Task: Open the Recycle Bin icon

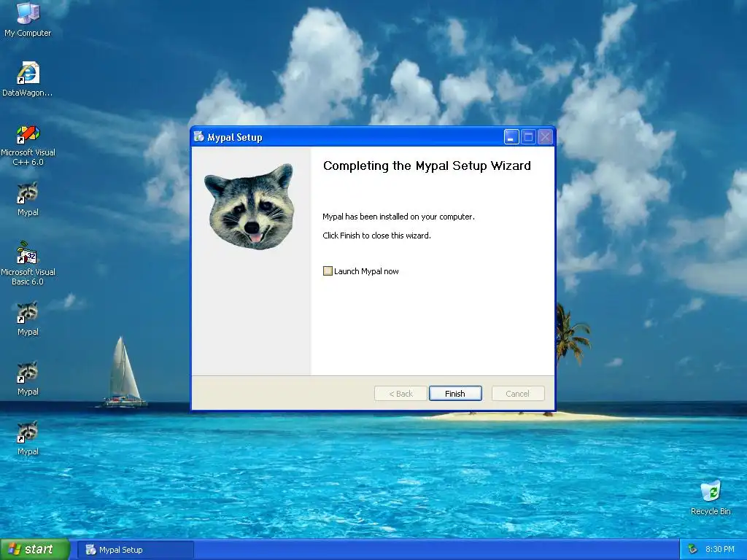Action: click(x=711, y=498)
